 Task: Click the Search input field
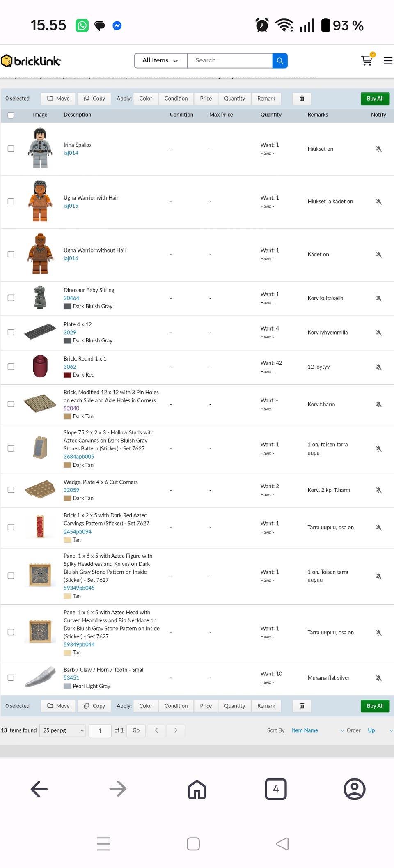[230, 61]
